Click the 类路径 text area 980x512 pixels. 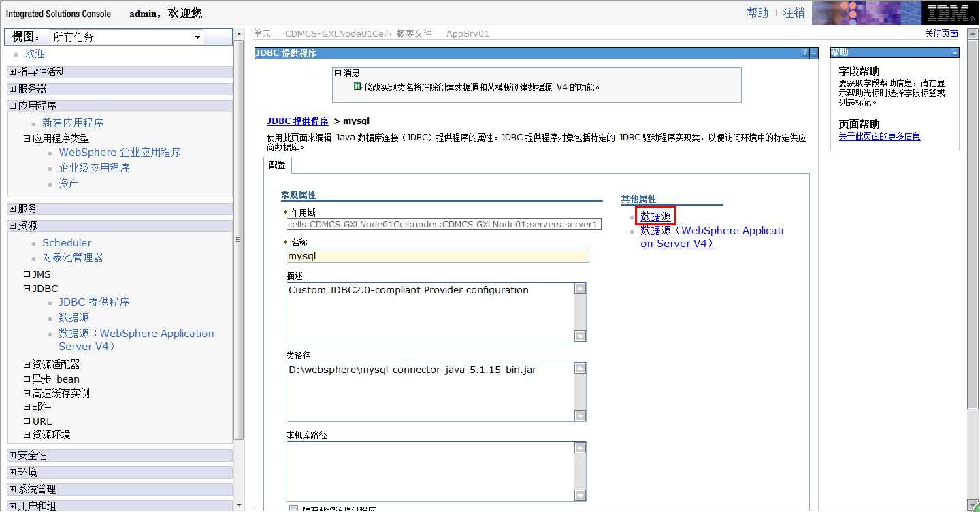pyautogui.click(x=436, y=391)
